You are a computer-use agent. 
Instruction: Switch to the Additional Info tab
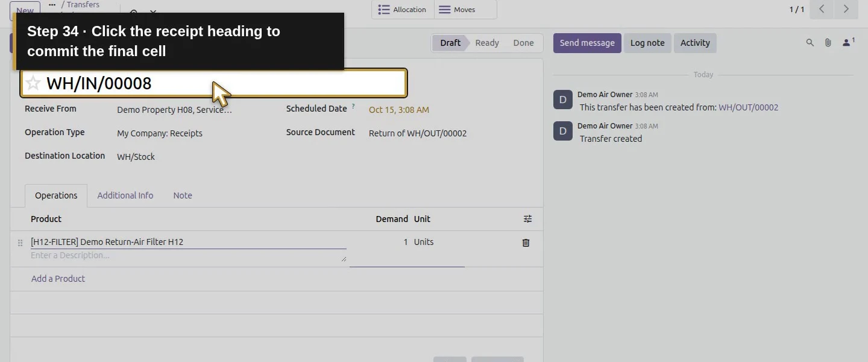(x=125, y=195)
